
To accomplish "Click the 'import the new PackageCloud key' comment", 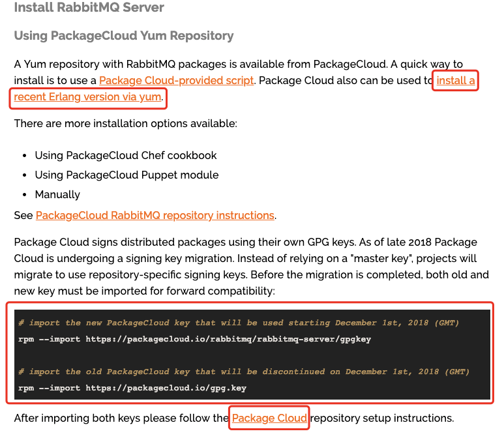I will [x=239, y=323].
